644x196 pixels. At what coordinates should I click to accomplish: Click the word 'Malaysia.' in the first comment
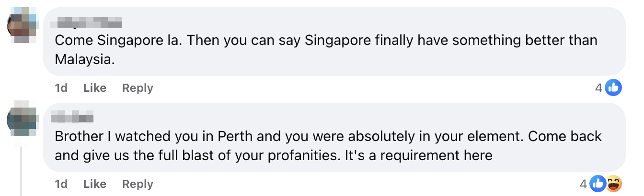[x=84, y=60]
